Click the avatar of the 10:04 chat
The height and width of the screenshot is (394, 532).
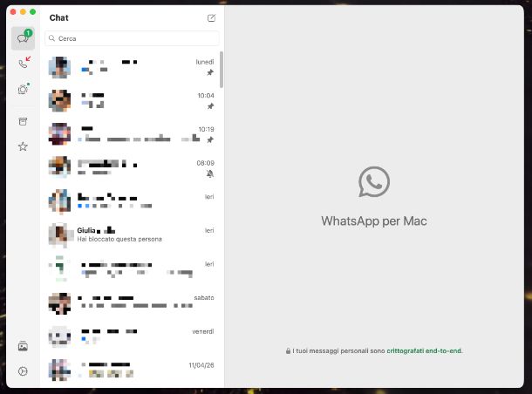tap(59, 101)
